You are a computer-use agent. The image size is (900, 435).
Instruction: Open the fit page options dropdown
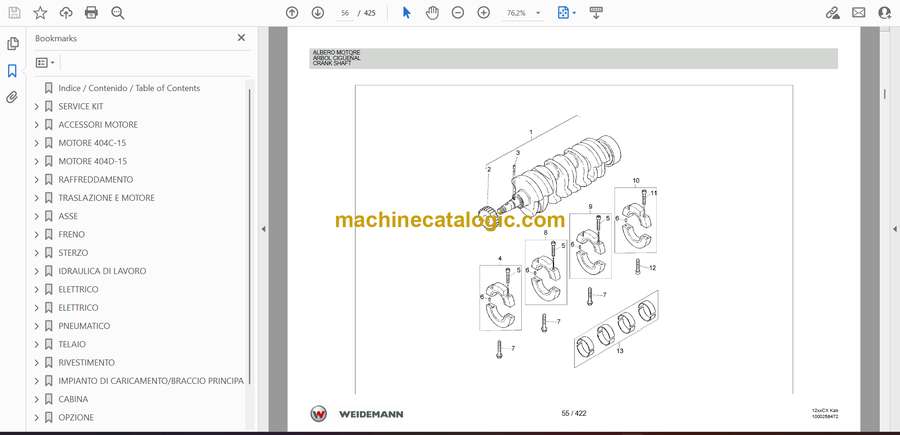click(567, 13)
